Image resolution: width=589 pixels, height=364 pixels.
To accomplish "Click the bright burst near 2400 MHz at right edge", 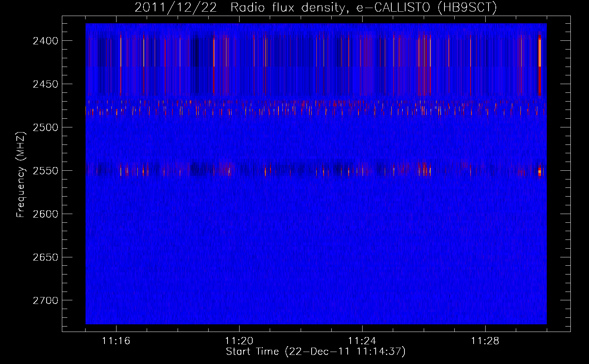I will (539, 53).
